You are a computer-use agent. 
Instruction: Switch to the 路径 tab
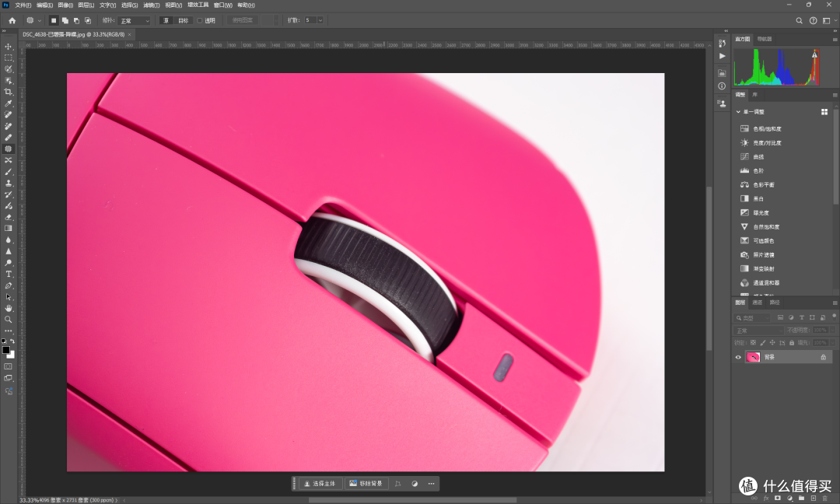click(x=775, y=303)
